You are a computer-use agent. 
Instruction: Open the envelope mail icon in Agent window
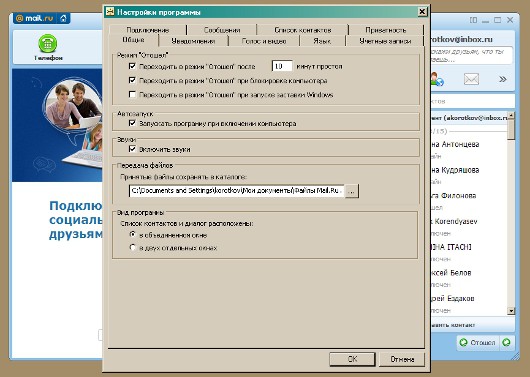pyautogui.click(x=471, y=79)
